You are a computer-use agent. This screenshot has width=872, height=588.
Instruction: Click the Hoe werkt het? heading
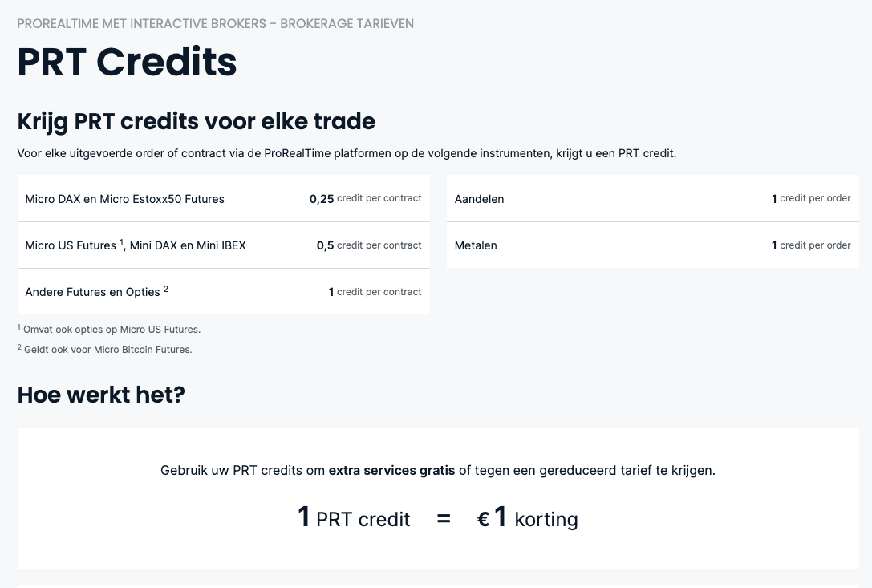101,395
